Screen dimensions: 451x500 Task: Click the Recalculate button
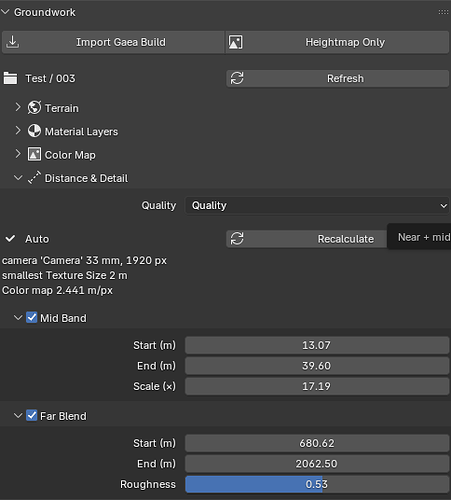[307, 239]
